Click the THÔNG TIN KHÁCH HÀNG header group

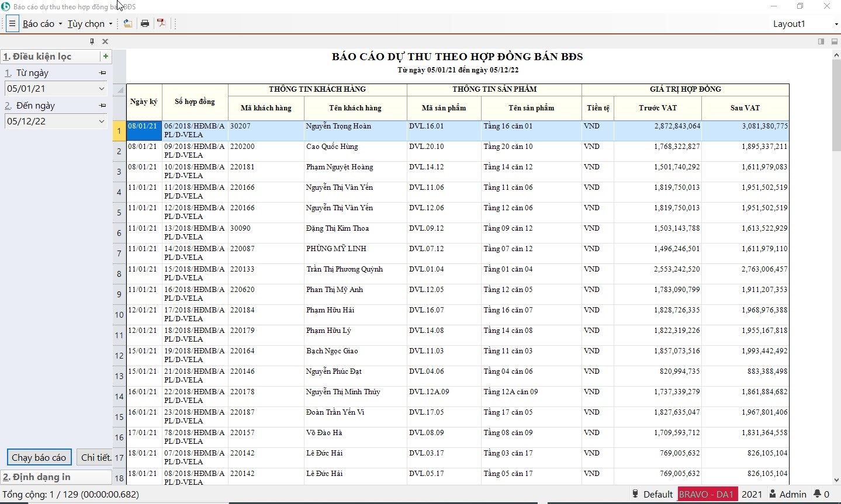pos(317,90)
